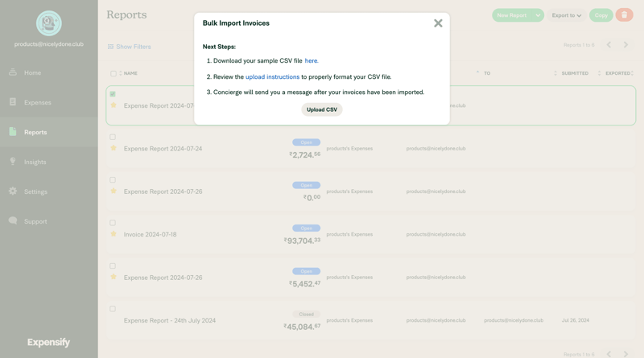
Task: Click star icon of ₹5,452.47 Expense Report 2024-07-26
Action: point(114,277)
